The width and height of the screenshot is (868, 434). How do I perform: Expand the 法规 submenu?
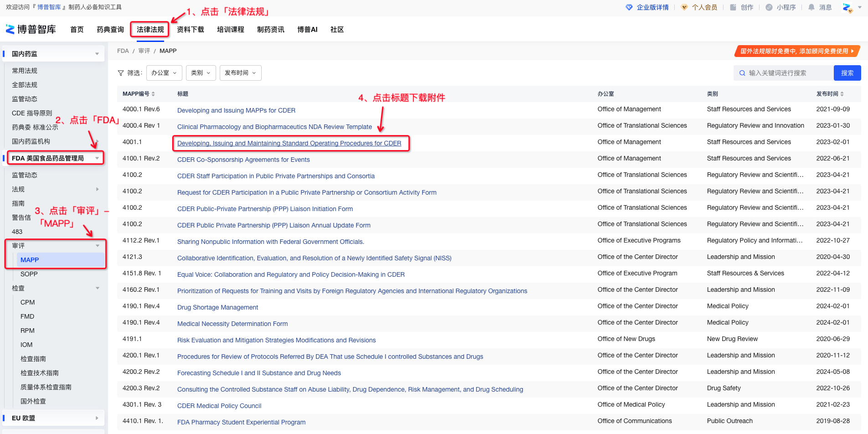(x=97, y=189)
